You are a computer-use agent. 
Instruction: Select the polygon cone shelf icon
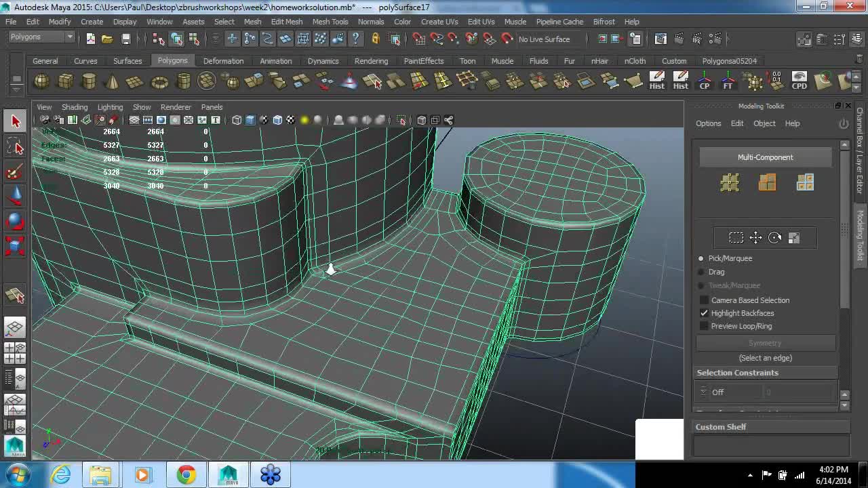coord(112,83)
